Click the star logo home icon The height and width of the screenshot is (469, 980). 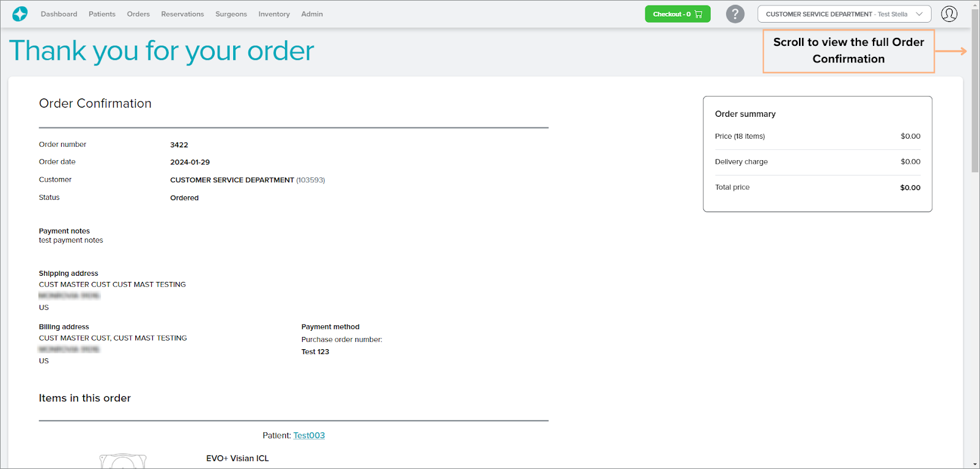pyautogui.click(x=20, y=13)
